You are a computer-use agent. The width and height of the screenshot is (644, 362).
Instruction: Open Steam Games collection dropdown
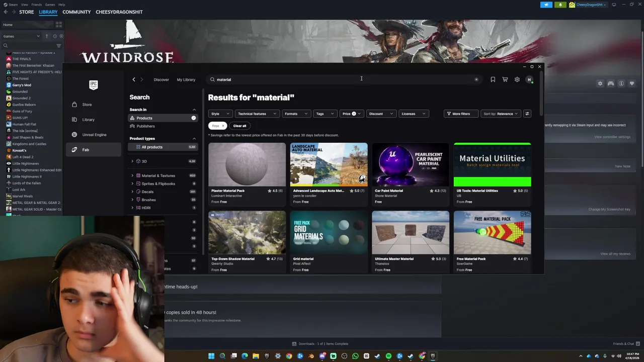coord(21,36)
